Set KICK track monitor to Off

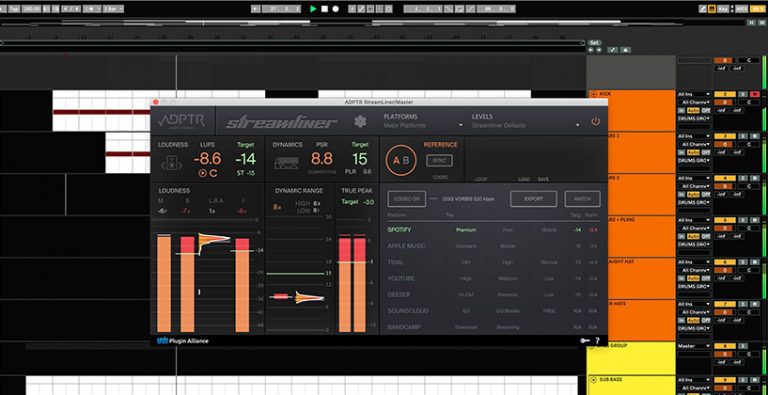(706, 111)
